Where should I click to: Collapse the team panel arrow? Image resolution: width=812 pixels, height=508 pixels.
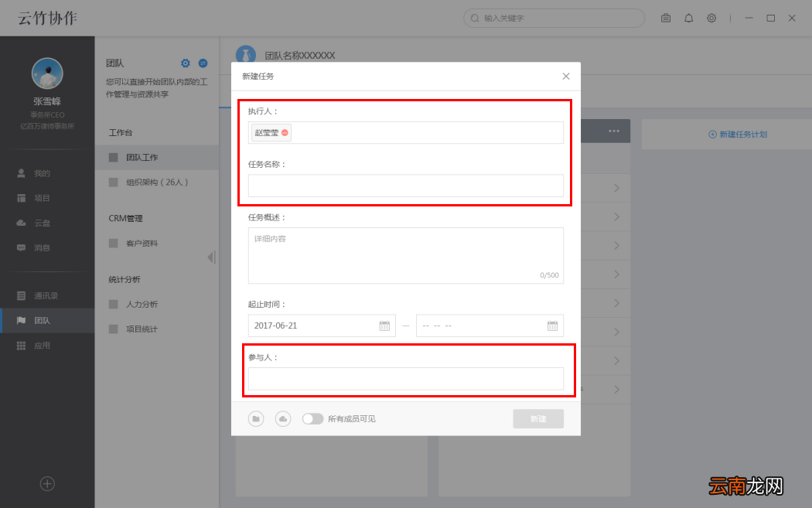tap(211, 257)
